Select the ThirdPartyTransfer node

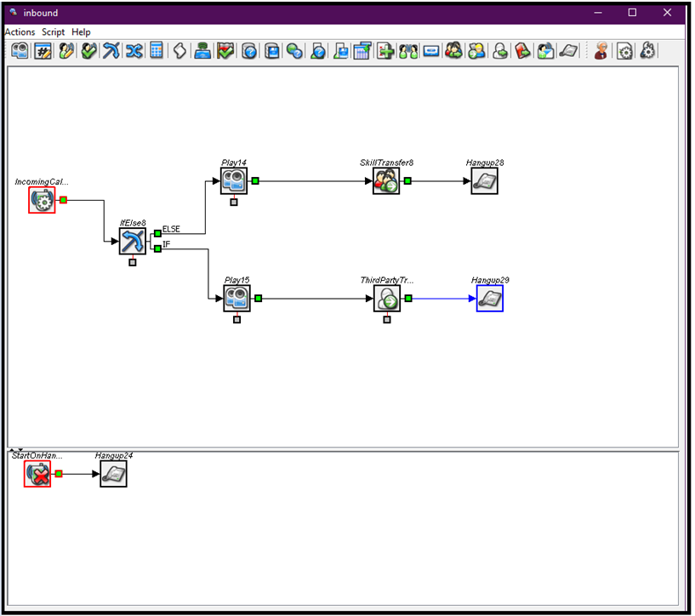[387, 299]
